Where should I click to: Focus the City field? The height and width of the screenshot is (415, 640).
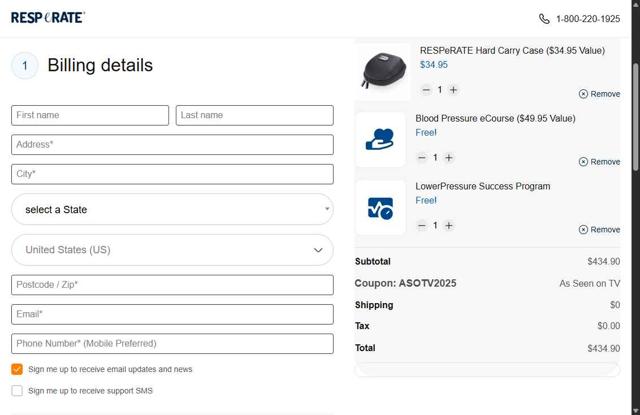click(x=172, y=174)
